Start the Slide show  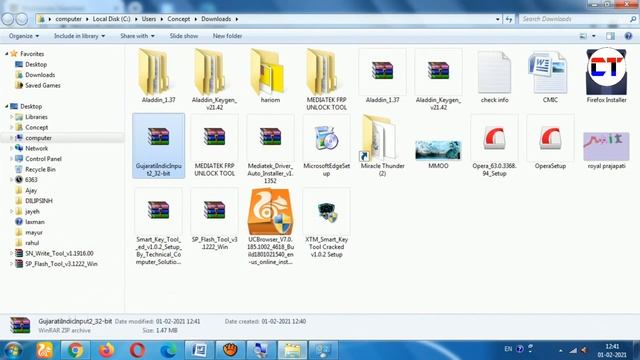click(x=184, y=36)
